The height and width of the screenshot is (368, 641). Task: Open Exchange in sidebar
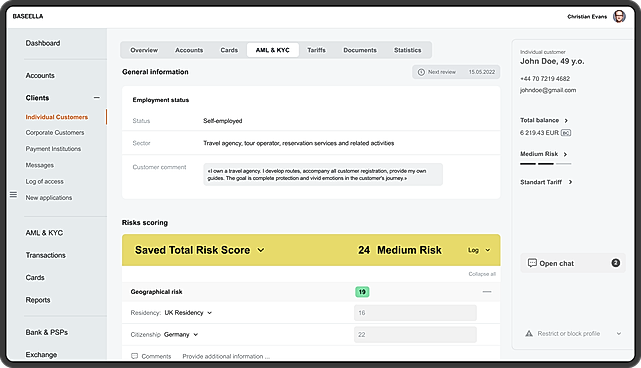41,355
